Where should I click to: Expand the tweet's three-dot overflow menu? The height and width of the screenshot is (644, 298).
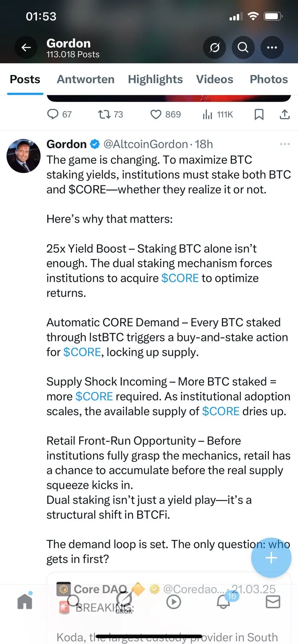(285, 144)
